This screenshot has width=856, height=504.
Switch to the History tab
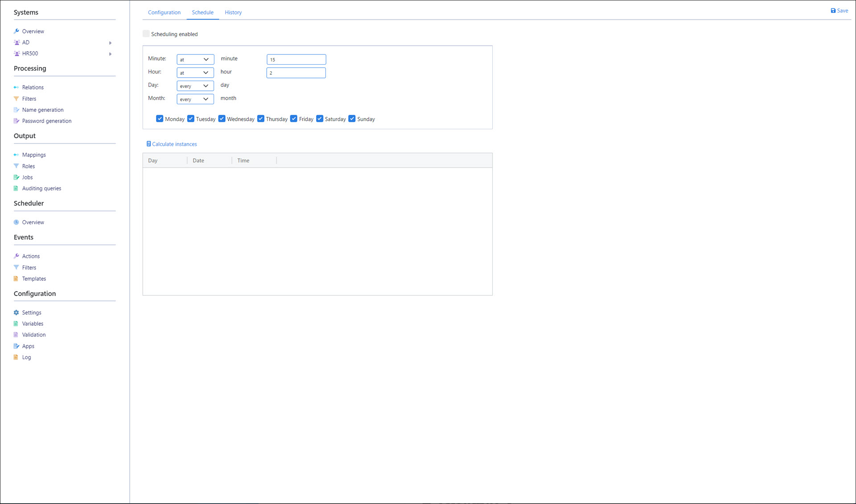click(233, 12)
